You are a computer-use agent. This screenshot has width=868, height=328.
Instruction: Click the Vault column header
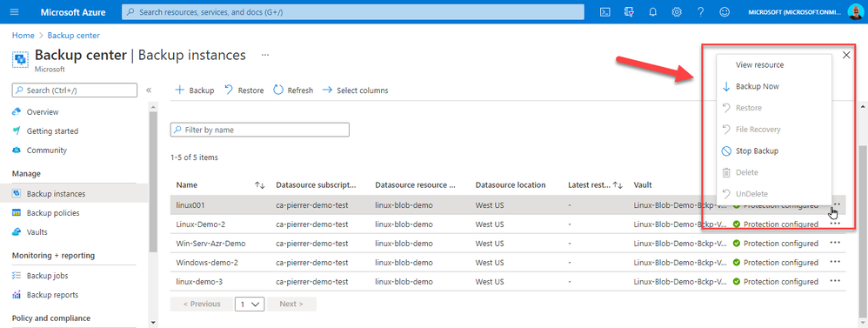pyautogui.click(x=643, y=185)
